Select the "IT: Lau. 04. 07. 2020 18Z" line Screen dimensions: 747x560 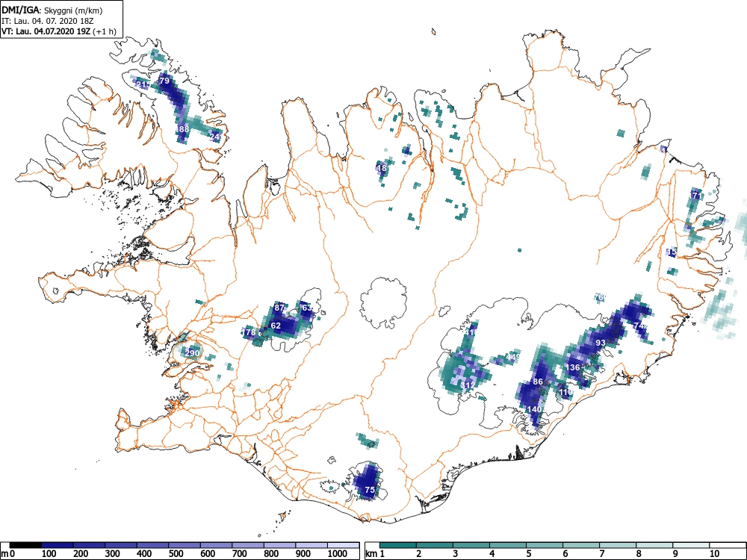point(49,21)
